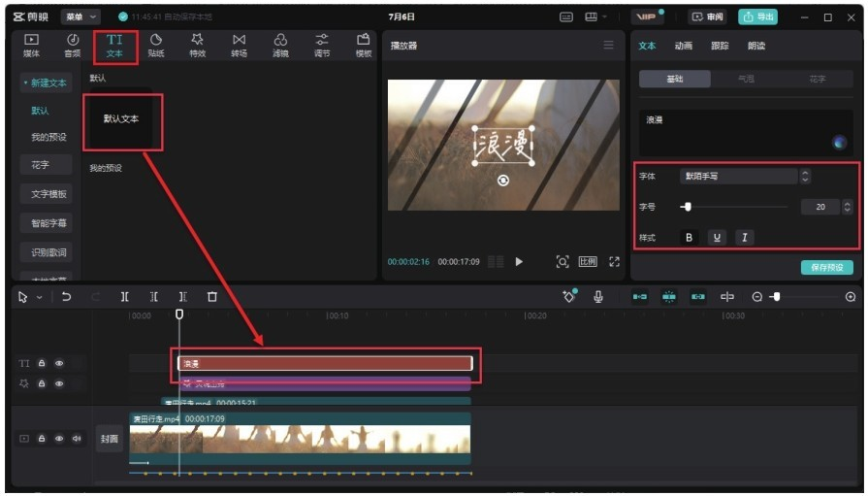The width and height of the screenshot is (868, 496).
Task: Select the 花字 sub-tab in right panel
Action: point(818,80)
